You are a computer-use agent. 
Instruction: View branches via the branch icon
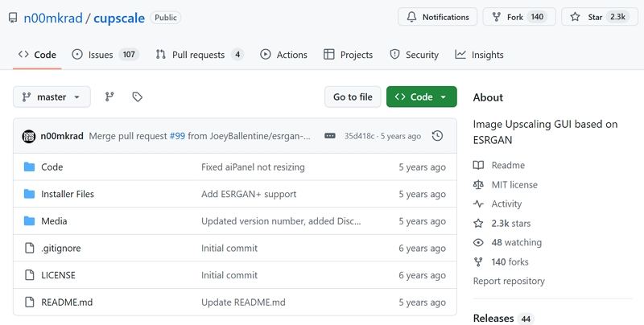click(109, 97)
